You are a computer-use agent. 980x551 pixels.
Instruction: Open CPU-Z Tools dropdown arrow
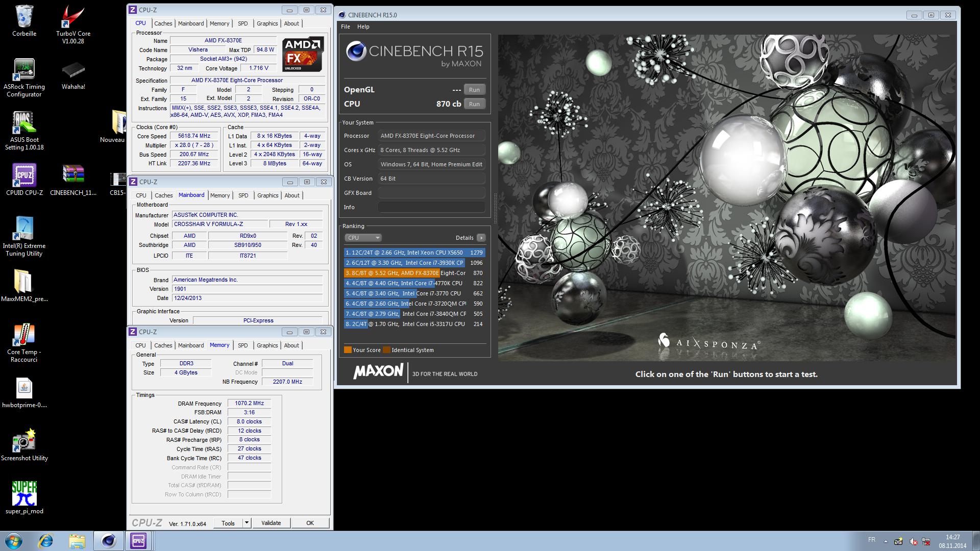coord(247,523)
